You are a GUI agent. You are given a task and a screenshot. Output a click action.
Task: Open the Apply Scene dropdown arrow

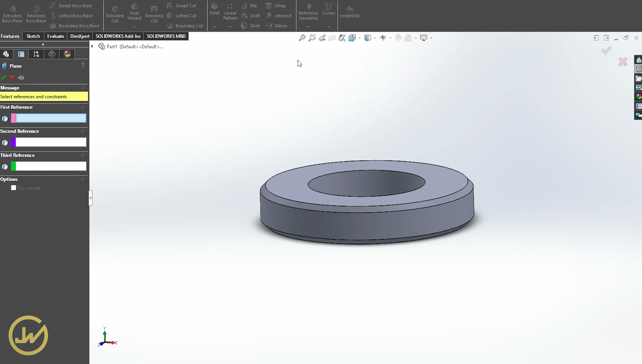[416, 38]
